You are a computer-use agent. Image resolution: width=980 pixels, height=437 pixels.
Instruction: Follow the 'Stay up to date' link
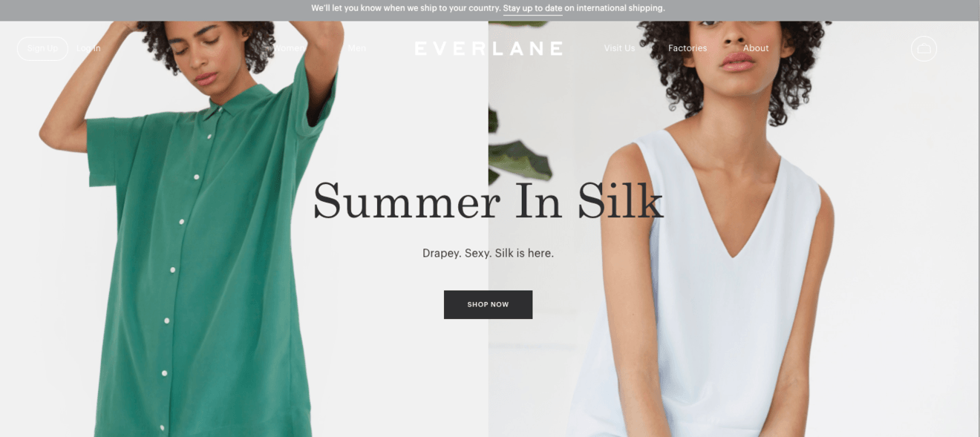click(x=532, y=9)
